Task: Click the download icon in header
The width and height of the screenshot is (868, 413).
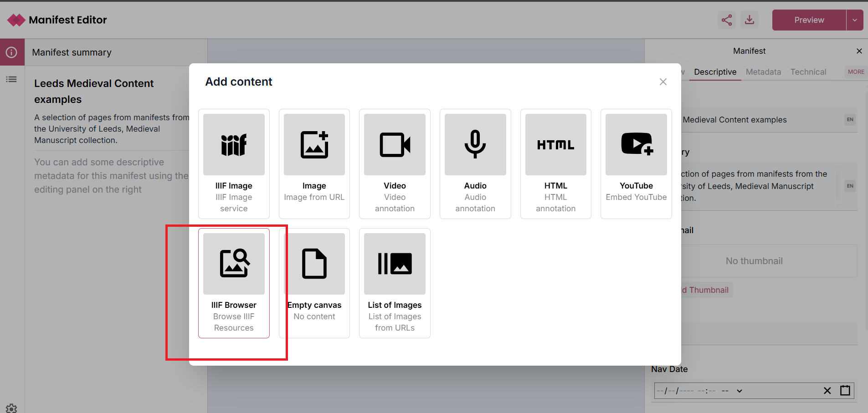Action: (750, 20)
